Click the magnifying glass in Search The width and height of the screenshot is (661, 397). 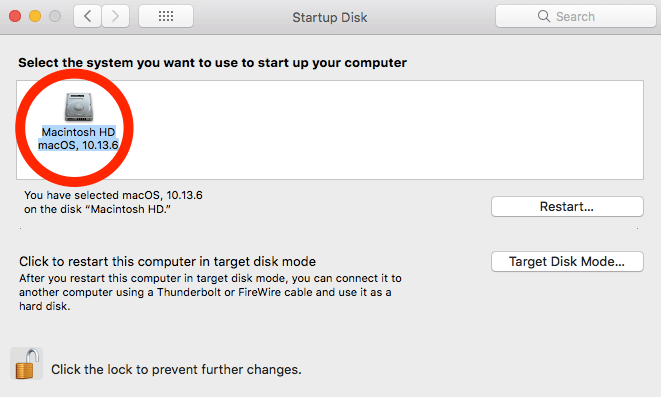pyautogui.click(x=544, y=16)
